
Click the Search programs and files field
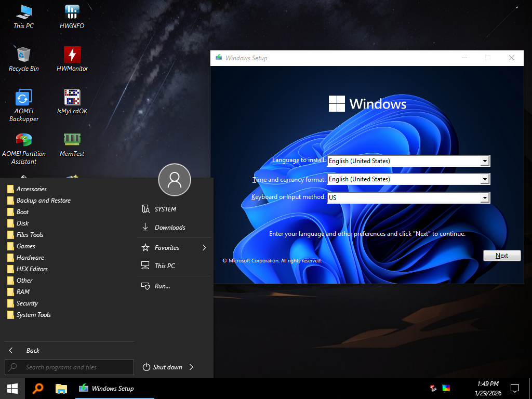[69, 367]
